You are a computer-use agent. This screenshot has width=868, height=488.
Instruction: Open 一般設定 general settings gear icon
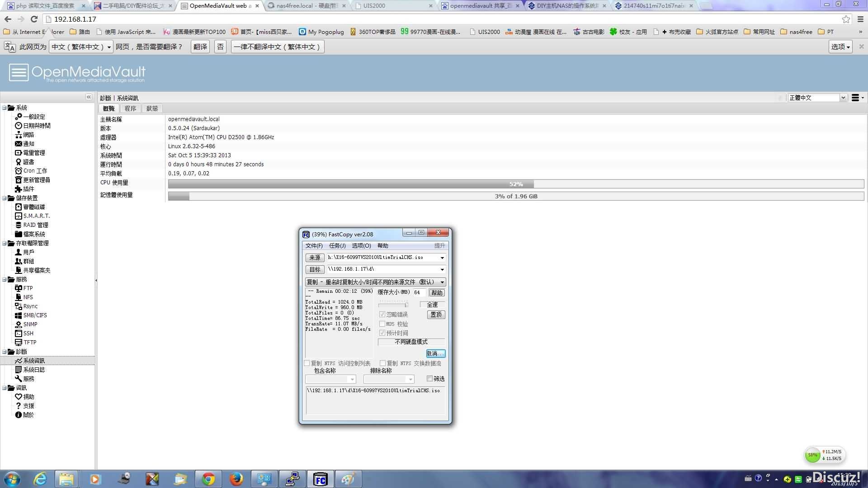coord(30,117)
